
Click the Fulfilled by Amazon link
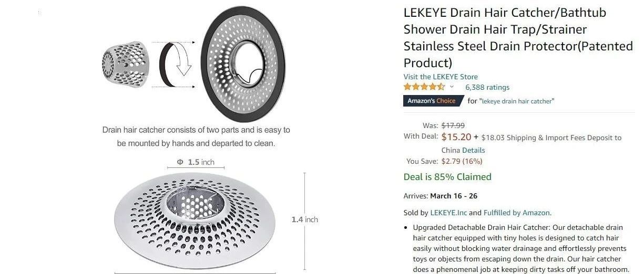coord(517,213)
